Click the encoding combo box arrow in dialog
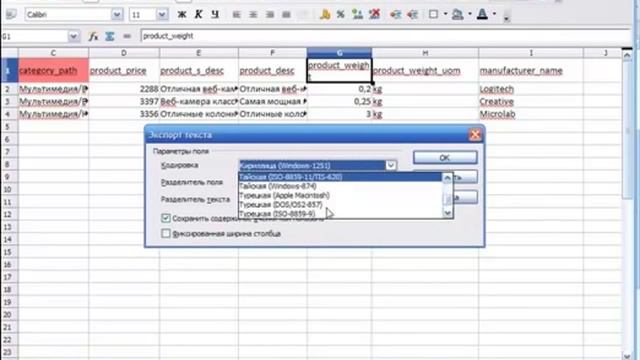 pos(391,165)
